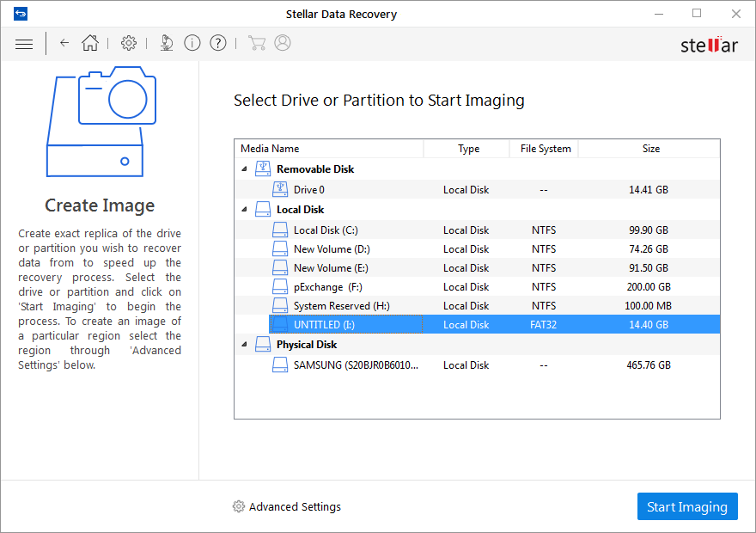The image size is (756, 533).
Task: Click the SAMSUNG disk icon
Action: tap(280, 365)
